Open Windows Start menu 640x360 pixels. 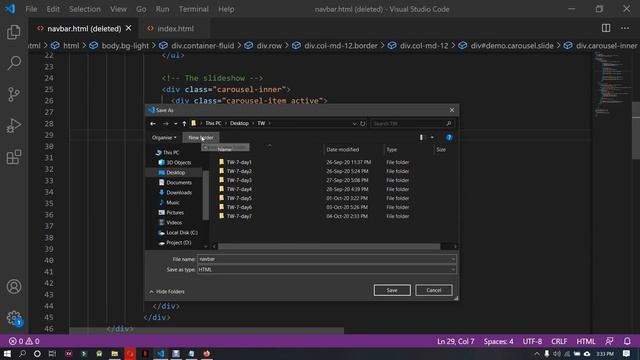tap(7, 353)
